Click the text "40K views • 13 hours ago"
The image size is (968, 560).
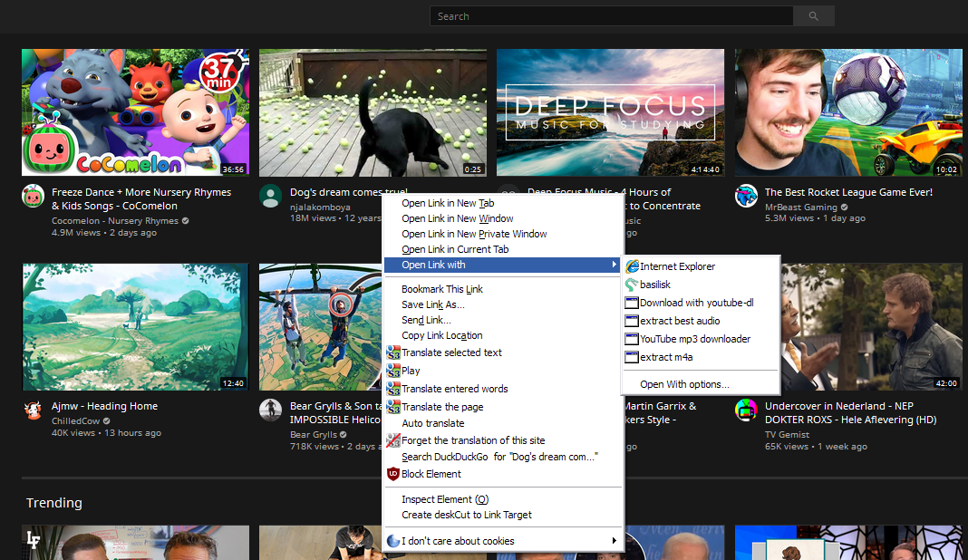pyautogui.click(x=106, y=433)
